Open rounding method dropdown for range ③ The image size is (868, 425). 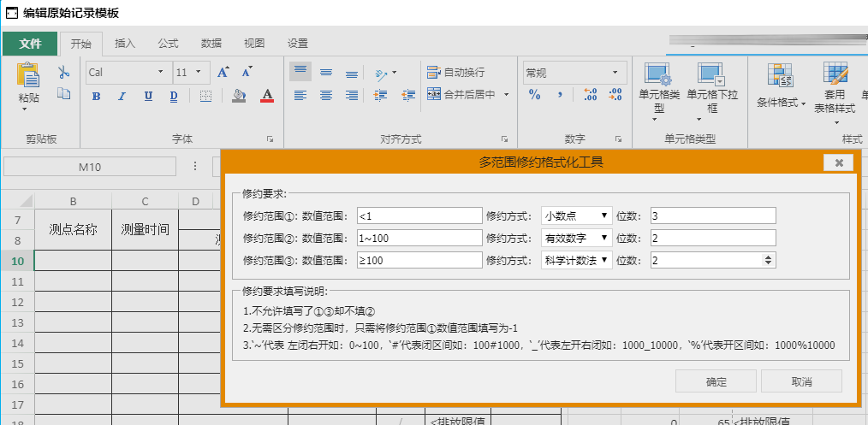(x=576, y=260)
